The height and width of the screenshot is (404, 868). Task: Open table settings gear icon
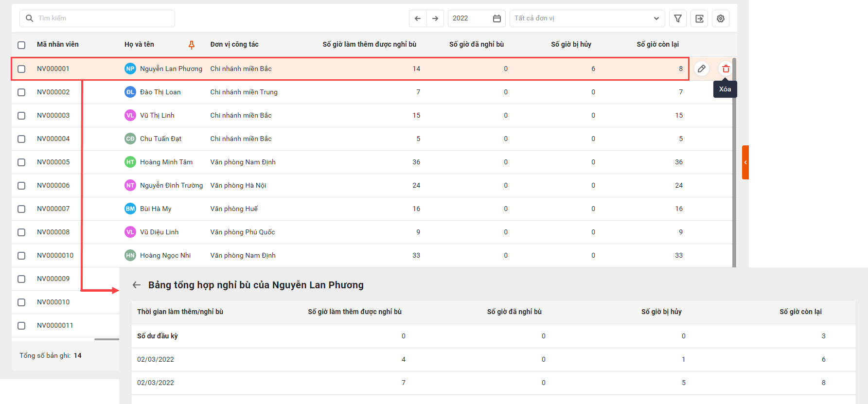(x=721, y=18)
